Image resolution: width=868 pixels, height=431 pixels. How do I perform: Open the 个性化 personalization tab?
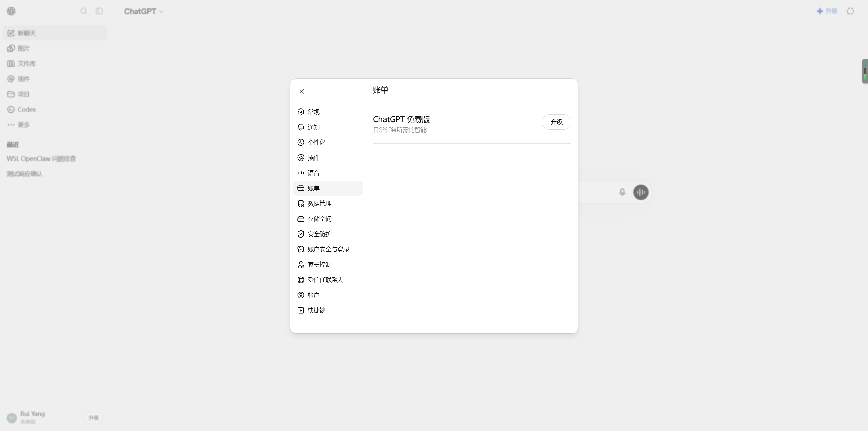point(328,143)
